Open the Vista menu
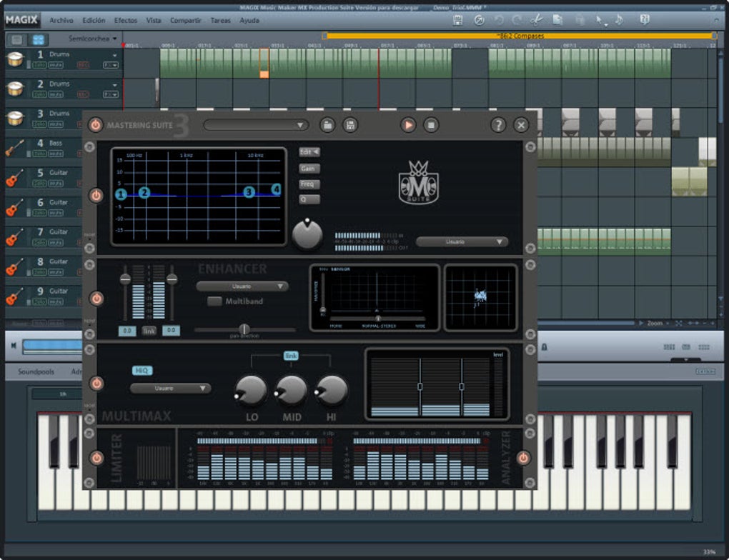The width and height of the screenshot is (729, 560). [x=154, y=21]
